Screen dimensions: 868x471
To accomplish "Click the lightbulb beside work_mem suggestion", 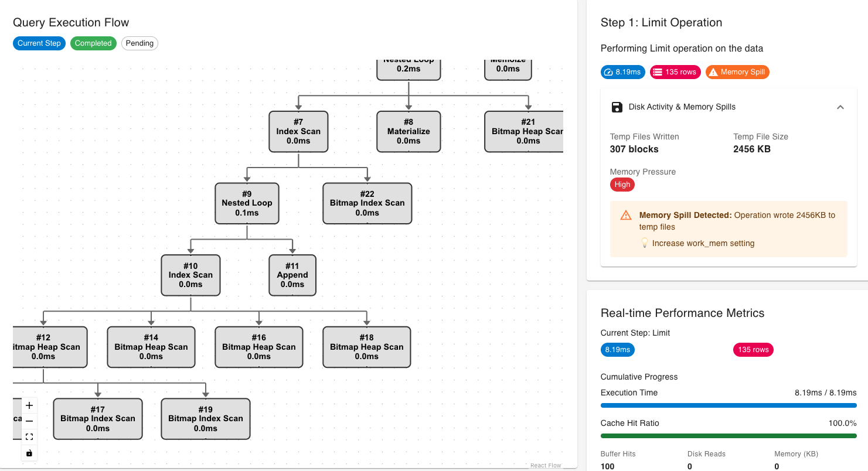I will 645,243.
